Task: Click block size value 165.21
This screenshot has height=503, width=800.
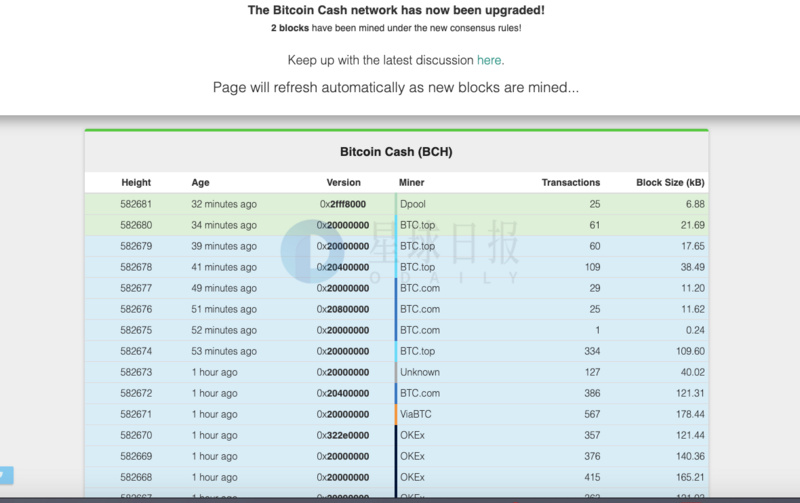Action: pyautogui.click(x=690, y=477)
